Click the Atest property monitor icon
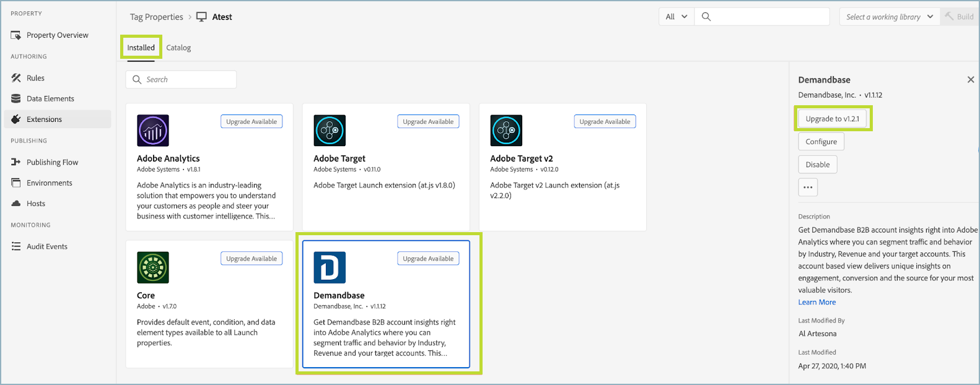The height and width of the screenshot is (385, 980). [201, 17]
